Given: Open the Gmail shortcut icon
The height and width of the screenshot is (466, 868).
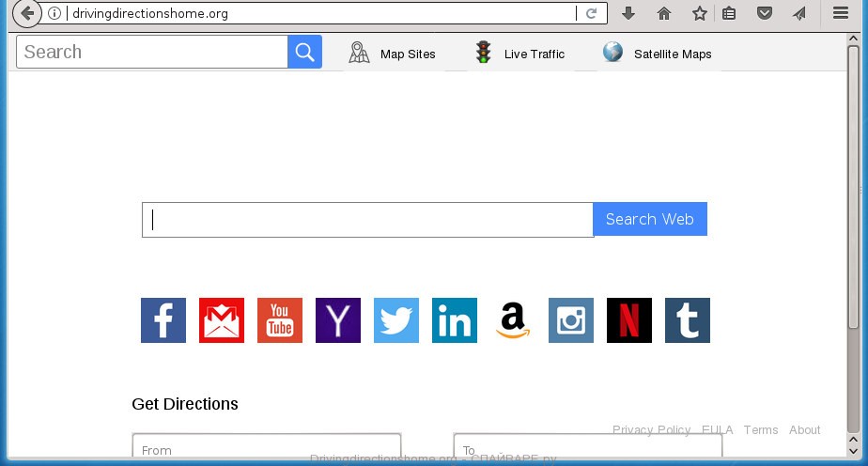Looking at the screenshot, I should pyautogui.click(x=222, y=320).
